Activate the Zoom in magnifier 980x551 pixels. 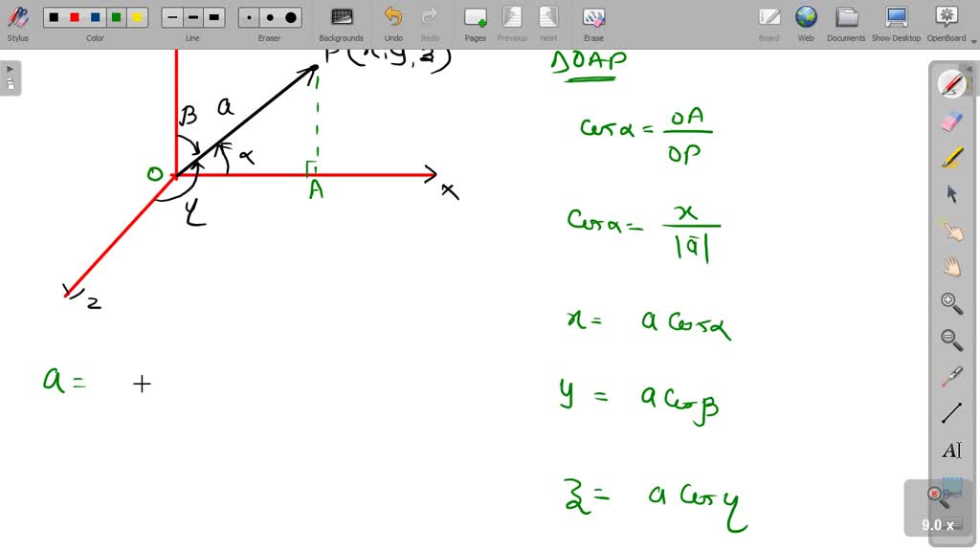point(952,303)
